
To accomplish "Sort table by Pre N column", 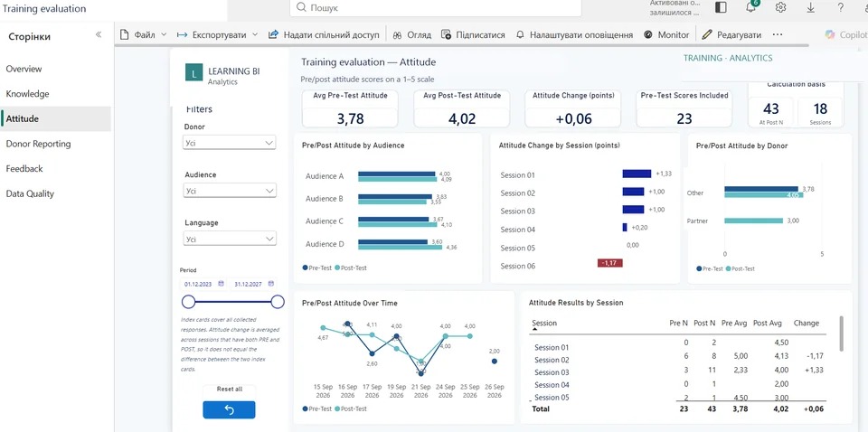I will click(x=679, y=323).
